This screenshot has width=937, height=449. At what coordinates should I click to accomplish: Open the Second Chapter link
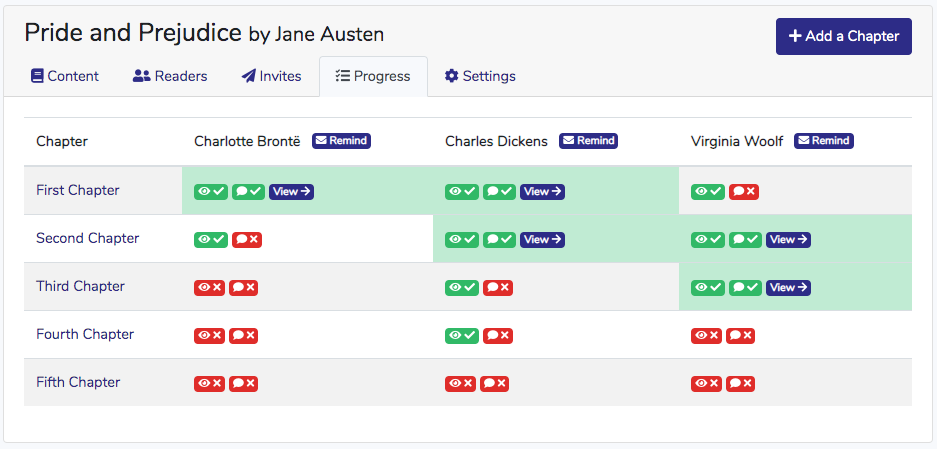(87, 238)
